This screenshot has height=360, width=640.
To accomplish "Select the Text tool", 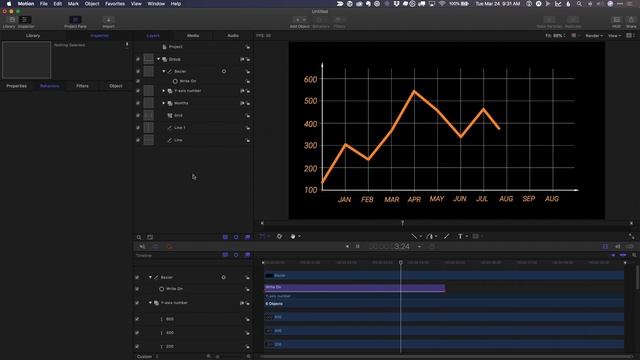I will click(460, 236).
